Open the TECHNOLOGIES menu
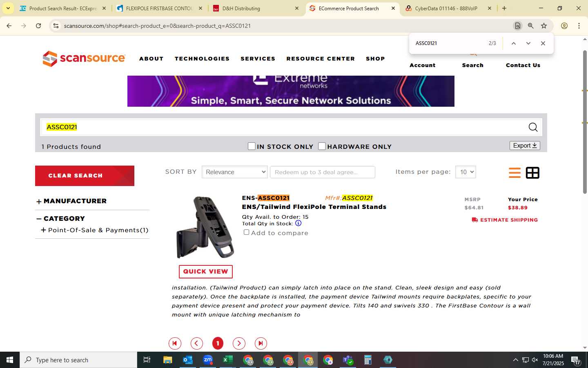This screenshot has width=588, height=368. pos(202,59)
